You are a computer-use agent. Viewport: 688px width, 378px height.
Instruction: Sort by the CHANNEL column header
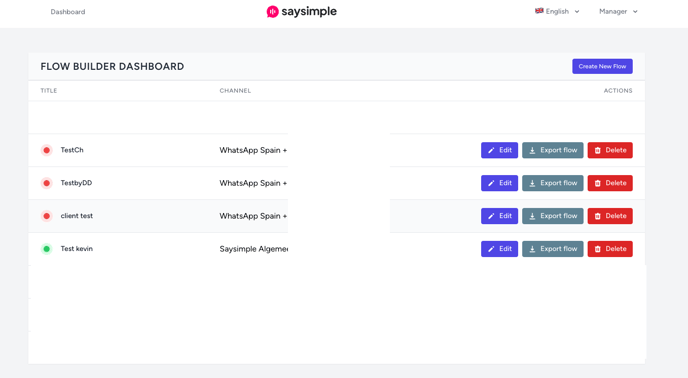pyautogui.click(x=235, y=90)
